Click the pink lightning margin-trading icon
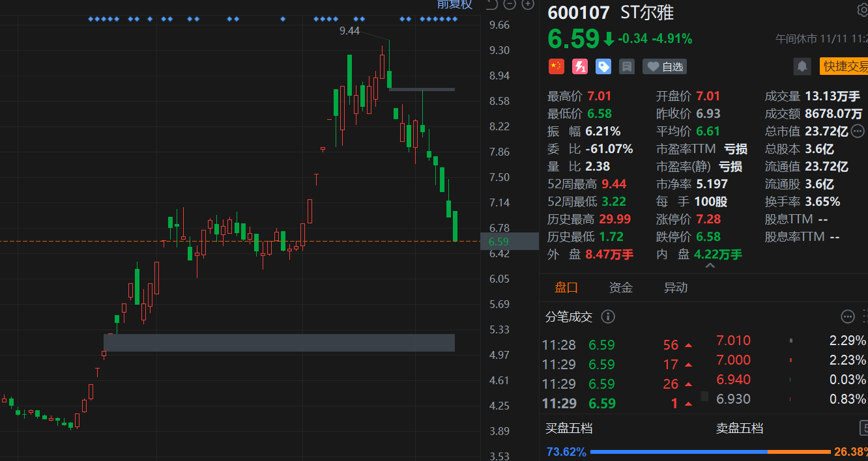The width and height of the screenshot is (868, 461). point(579,66)
